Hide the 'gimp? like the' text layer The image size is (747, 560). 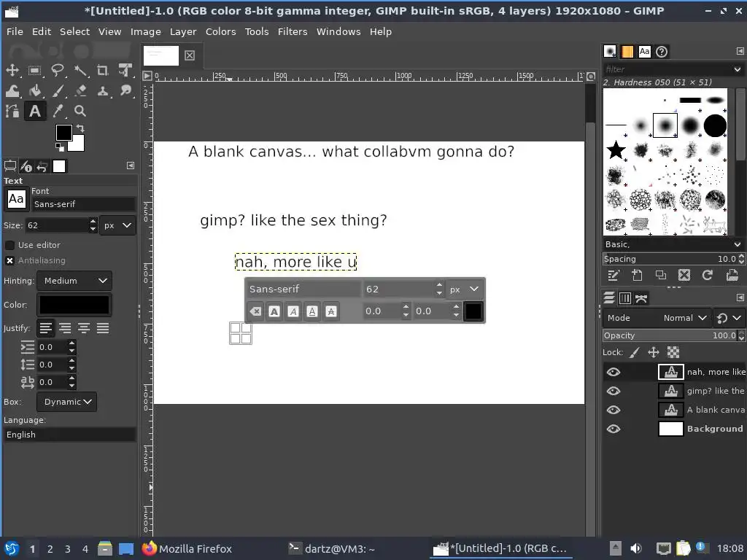click(x=613, y=391)
